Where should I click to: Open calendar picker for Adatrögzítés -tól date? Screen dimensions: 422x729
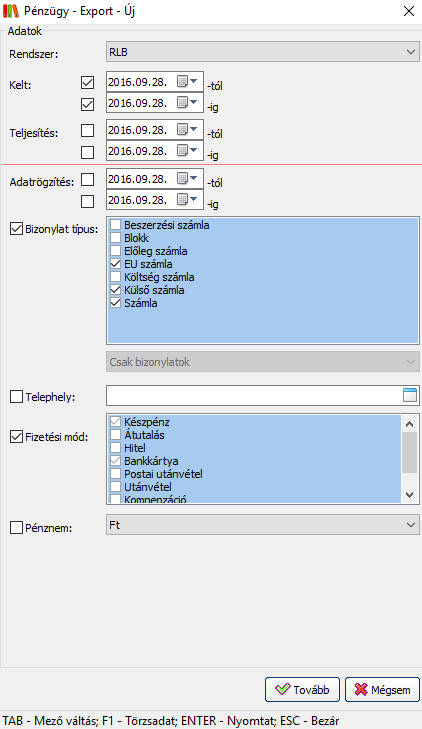[188, 179]
